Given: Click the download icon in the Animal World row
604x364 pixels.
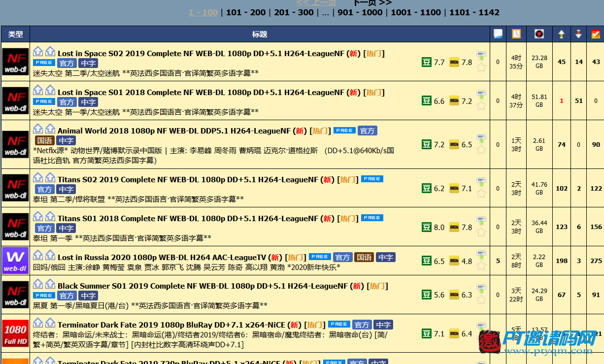Looking at the screenshot, I should click(x=481, y=138).
